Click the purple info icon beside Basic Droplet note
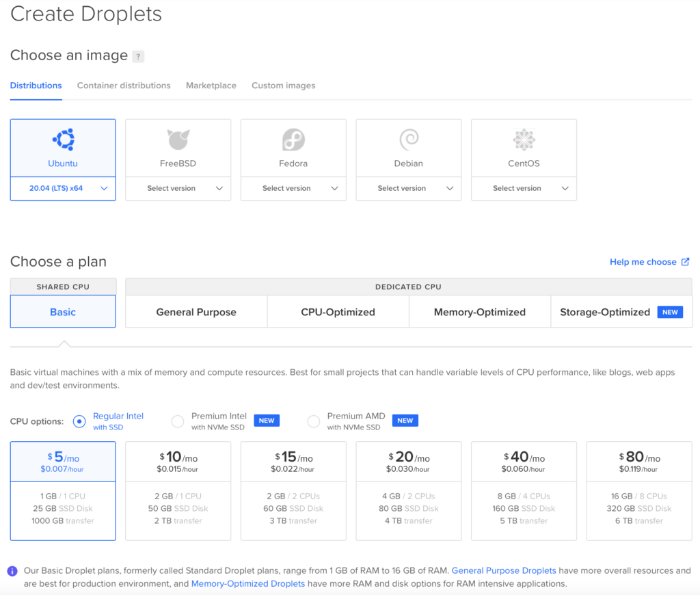The width and height of the screenshot is (700, 595). click(x=12, y=571)
